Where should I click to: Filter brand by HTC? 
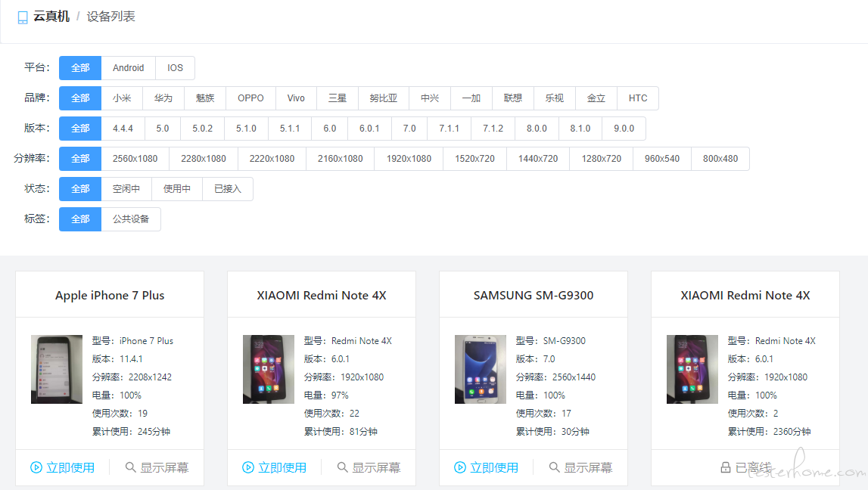638,98
